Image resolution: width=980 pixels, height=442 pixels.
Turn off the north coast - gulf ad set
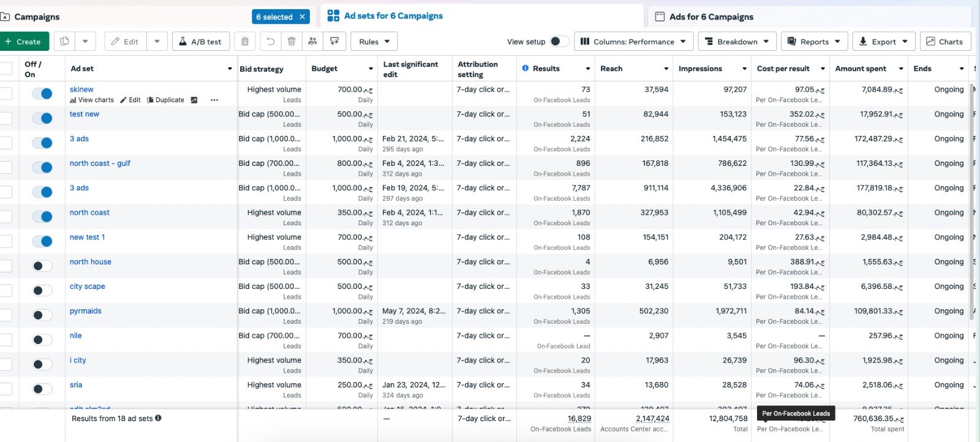tap(42, 168)
